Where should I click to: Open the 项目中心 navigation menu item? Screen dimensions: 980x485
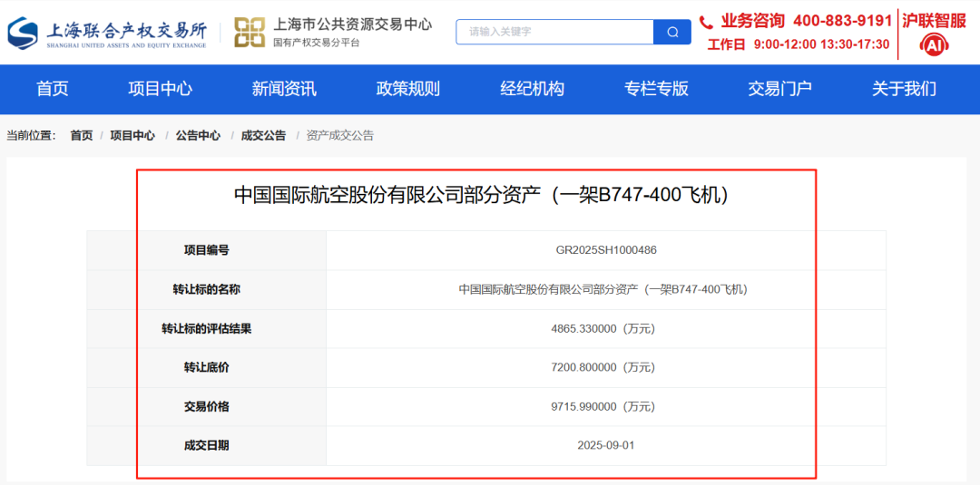click(x=160, y=89)
